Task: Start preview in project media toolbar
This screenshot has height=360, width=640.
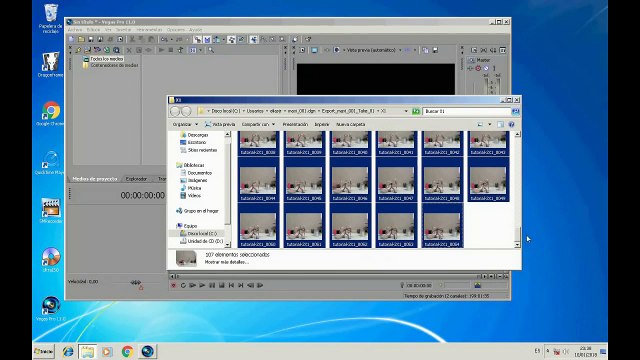Action: [x=161, y=50]
